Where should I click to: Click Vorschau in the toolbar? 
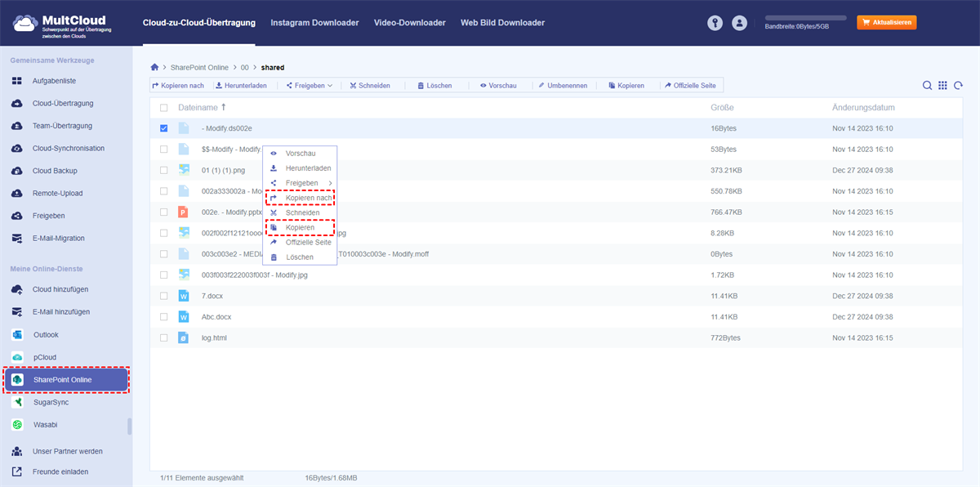tap(497, 86)
